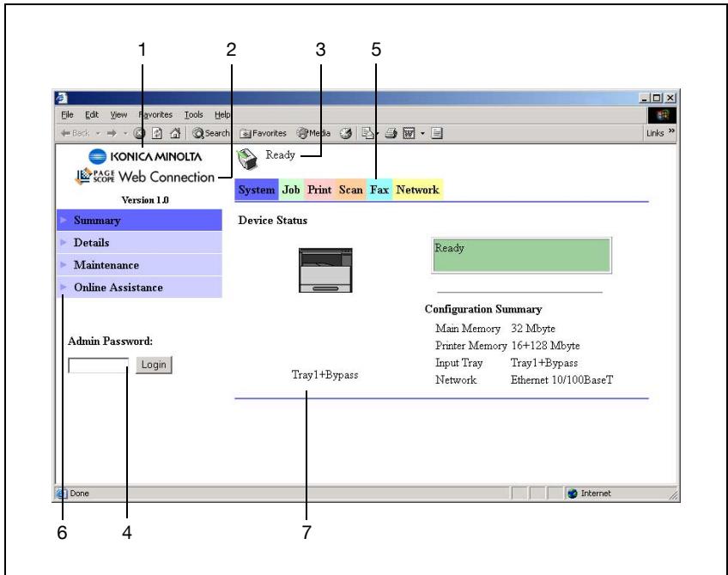Click the Tray1+Bypass label under the device
This screenshot has width=728, height=575.
tap(325, 375)
